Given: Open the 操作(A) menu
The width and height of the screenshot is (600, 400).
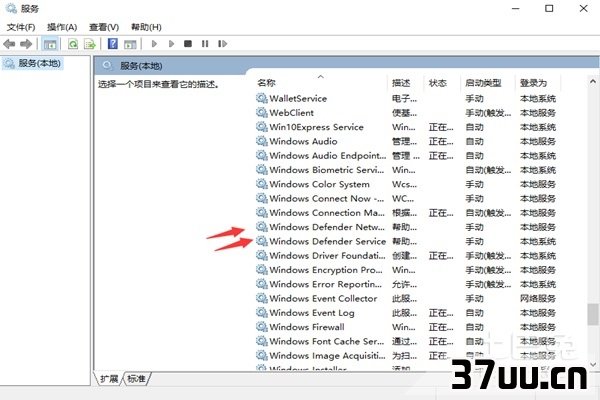Looking at the screenshot, I should tap(62, 27).
